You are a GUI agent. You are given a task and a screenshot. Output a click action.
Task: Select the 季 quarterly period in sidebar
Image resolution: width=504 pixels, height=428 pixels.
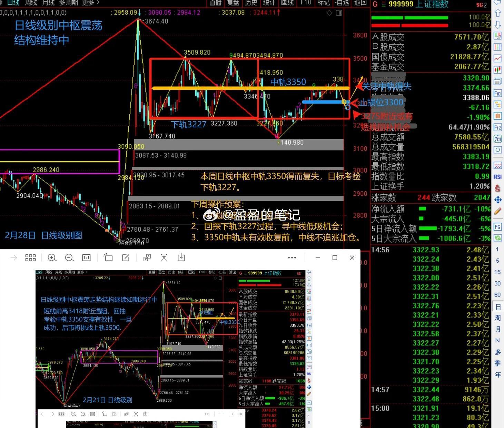tap(497, 363)
